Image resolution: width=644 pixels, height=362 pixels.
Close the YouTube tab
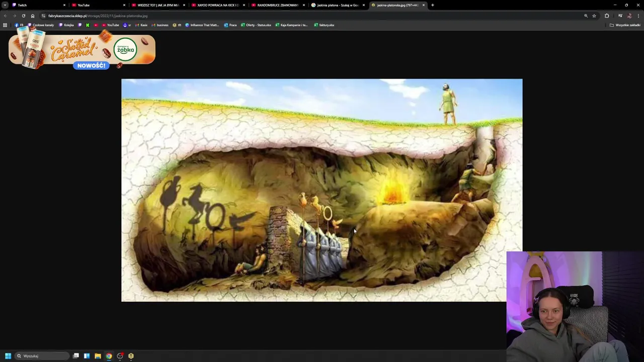click(124, 5)
